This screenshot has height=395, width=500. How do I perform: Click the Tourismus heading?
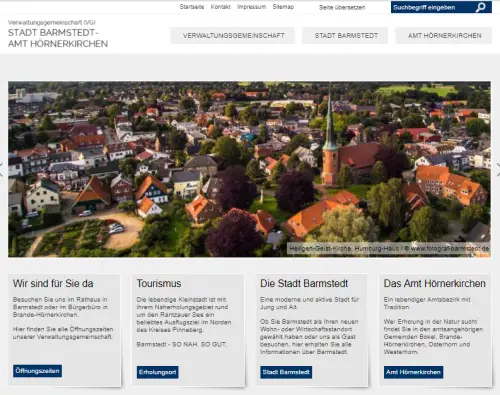coord(159,283)
